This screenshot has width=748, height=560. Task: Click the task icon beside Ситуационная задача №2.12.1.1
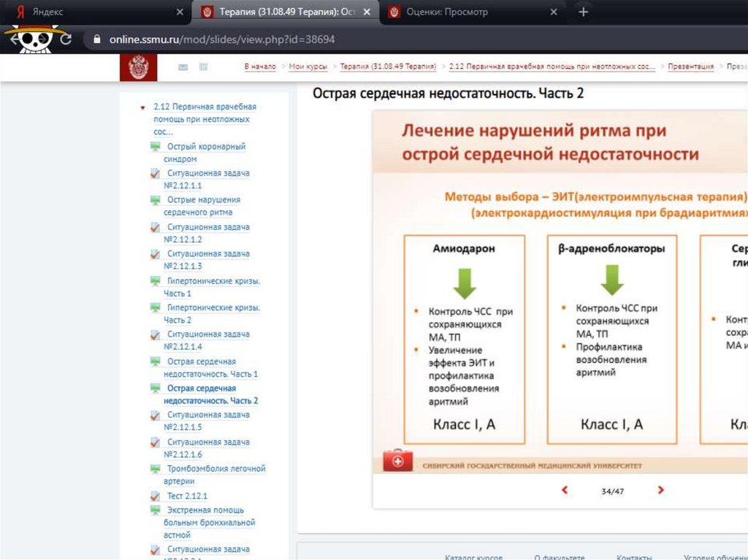point(155,173)
